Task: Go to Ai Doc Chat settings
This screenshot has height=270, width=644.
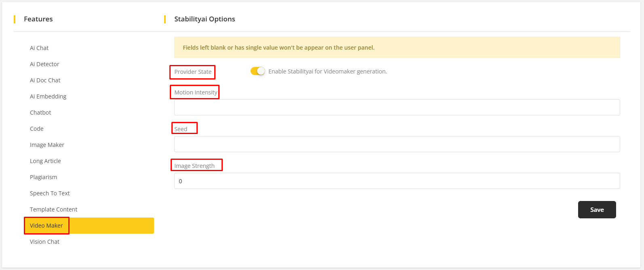Action: click(x=45, y=80)
